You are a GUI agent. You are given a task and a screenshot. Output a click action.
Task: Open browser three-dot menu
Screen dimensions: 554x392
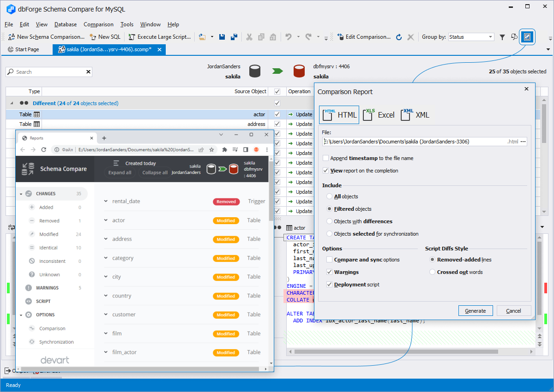[266, 149]
